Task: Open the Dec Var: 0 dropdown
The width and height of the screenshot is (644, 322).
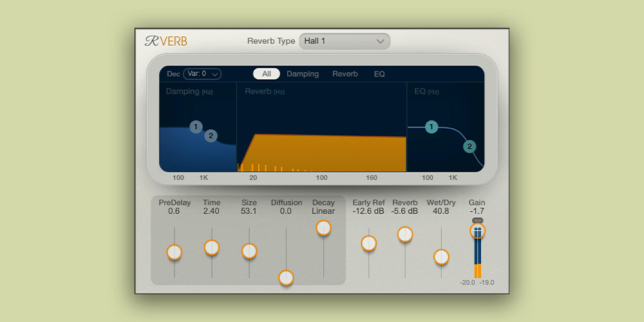Action: click(202, 74)
